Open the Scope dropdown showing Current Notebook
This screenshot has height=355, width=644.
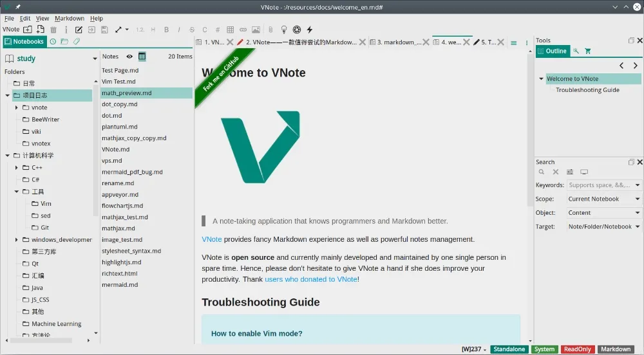pyautogui.click(x=604, y=199)
